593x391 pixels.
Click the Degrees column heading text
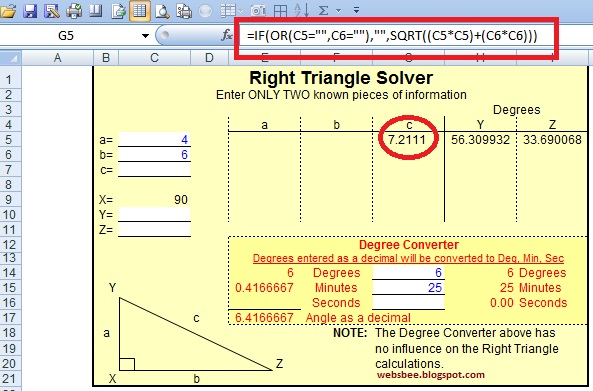tap(516, 110)
